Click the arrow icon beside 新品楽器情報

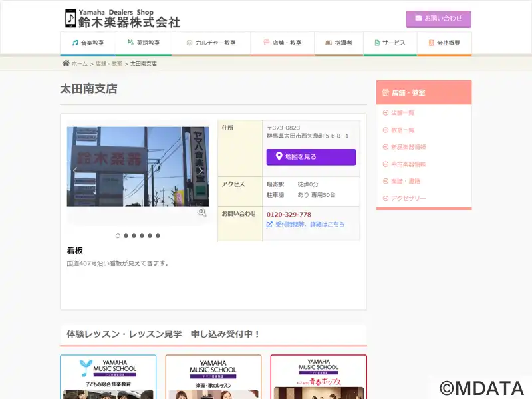tap(386, 147)
